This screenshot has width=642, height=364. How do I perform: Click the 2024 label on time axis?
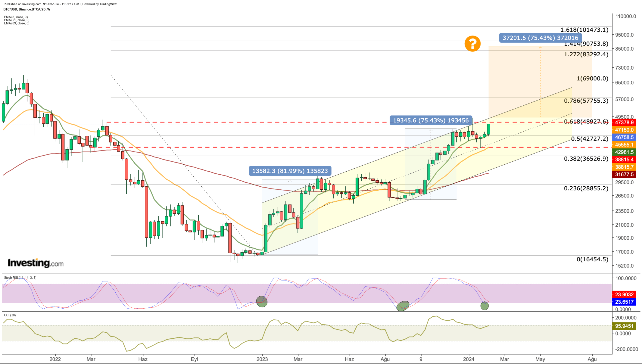(x=468, y=359)
